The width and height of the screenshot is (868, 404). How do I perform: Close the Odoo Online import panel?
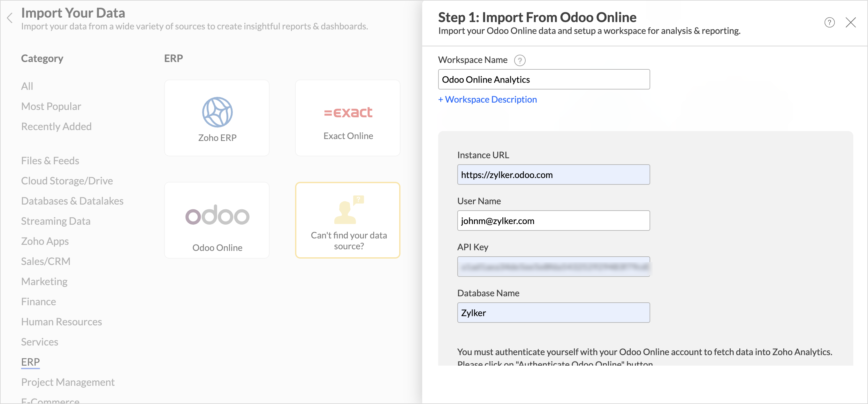click(850, 23)
